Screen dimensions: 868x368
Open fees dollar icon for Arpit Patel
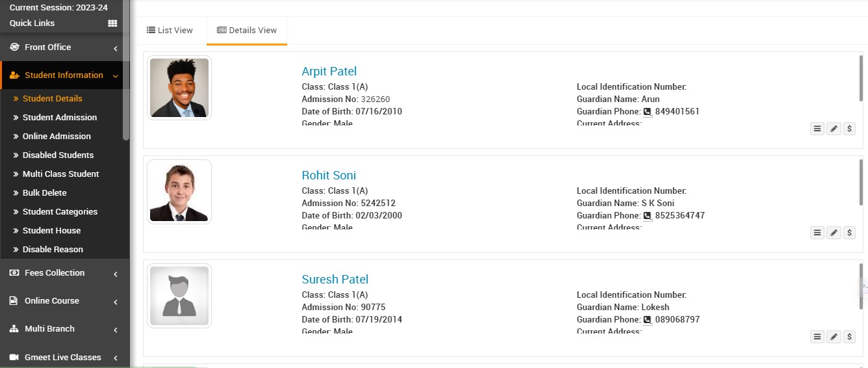[849, 129]
